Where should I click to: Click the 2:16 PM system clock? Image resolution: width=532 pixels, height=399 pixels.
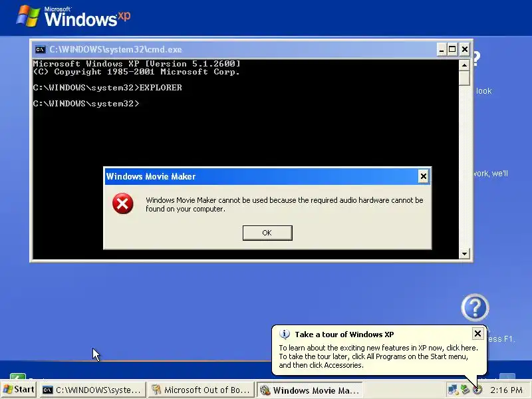506,390
